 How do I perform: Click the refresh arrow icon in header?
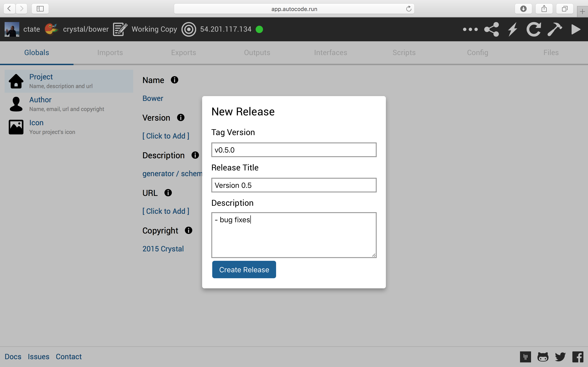point(534,29)
